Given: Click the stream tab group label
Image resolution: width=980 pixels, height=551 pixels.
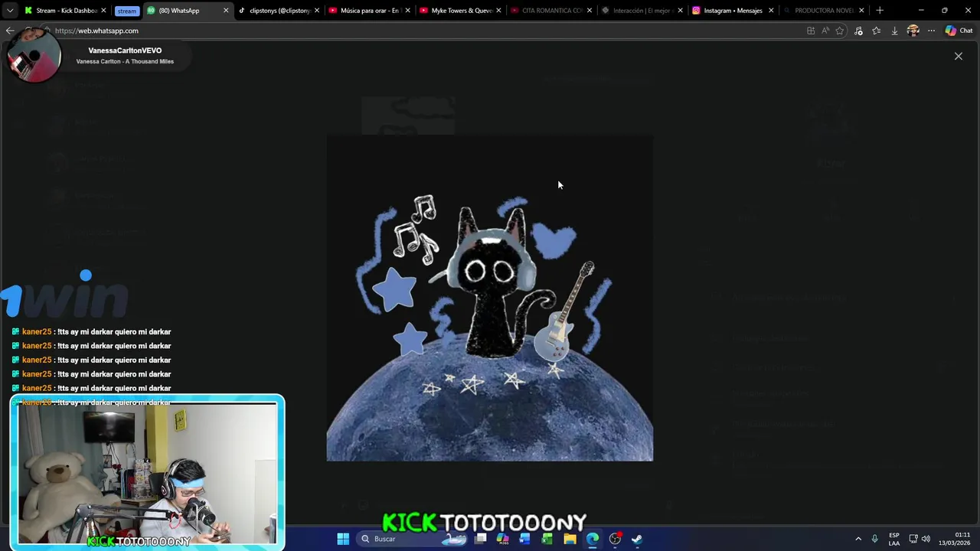Looking at the screenshot, I should point(127,11).
